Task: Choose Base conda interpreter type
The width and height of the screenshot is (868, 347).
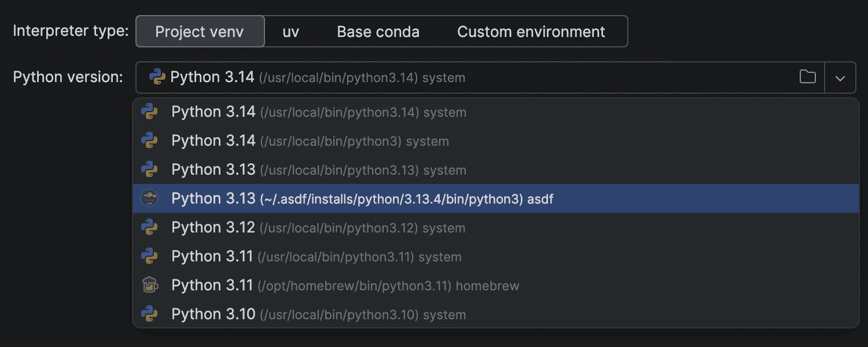Action: (378, 31)
